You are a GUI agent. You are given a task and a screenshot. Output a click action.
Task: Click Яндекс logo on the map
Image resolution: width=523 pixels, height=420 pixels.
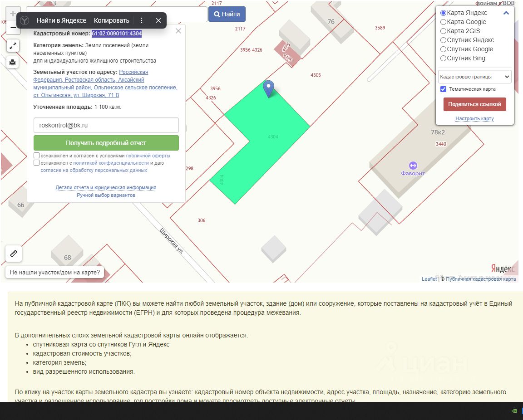503,269
